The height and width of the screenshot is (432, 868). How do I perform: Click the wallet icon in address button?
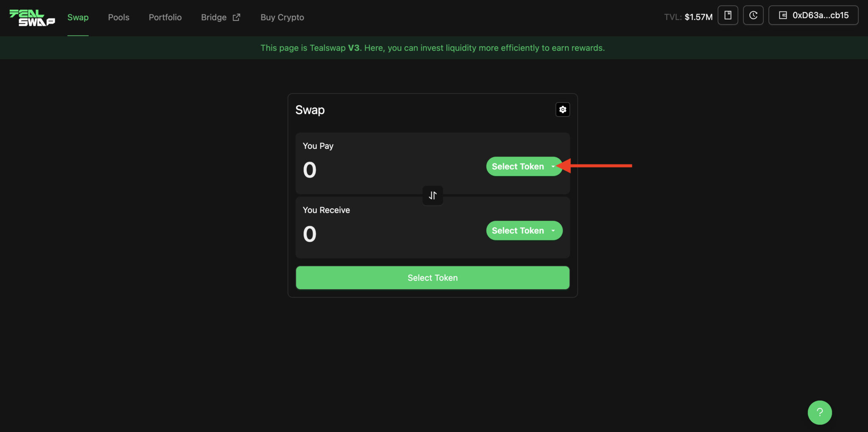[782, 15]
